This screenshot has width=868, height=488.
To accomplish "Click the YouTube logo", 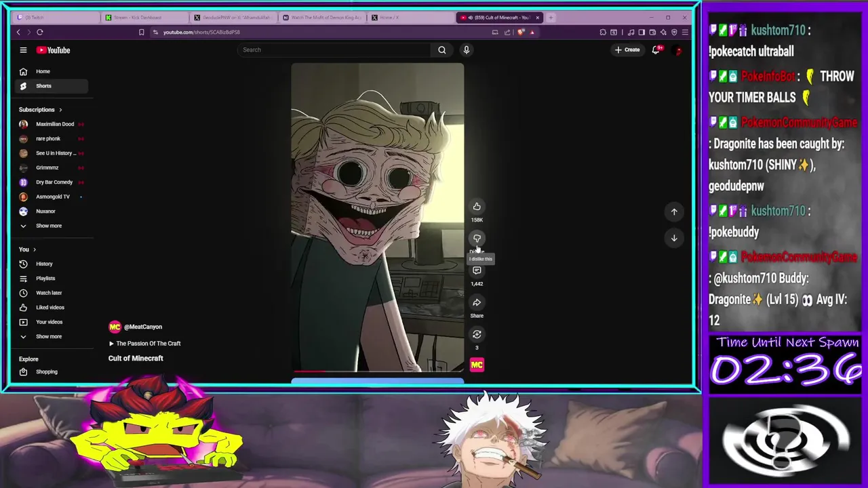I will click(x=53, y=50).
